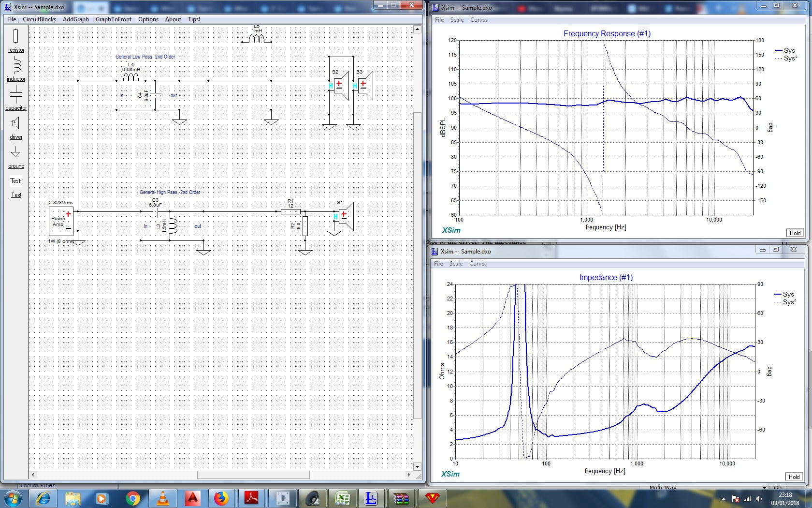The height and width of the screenshot is (508, 812).
Task: Select resistor R1 12 ohm
Action: click(x=290, y=211)
